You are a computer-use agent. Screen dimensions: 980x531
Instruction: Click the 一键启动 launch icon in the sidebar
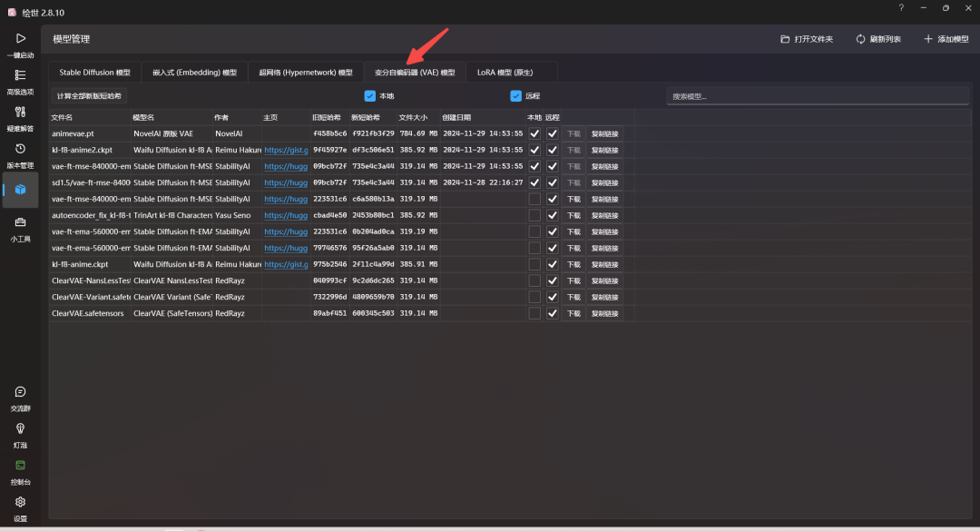[x=20, y=44]
